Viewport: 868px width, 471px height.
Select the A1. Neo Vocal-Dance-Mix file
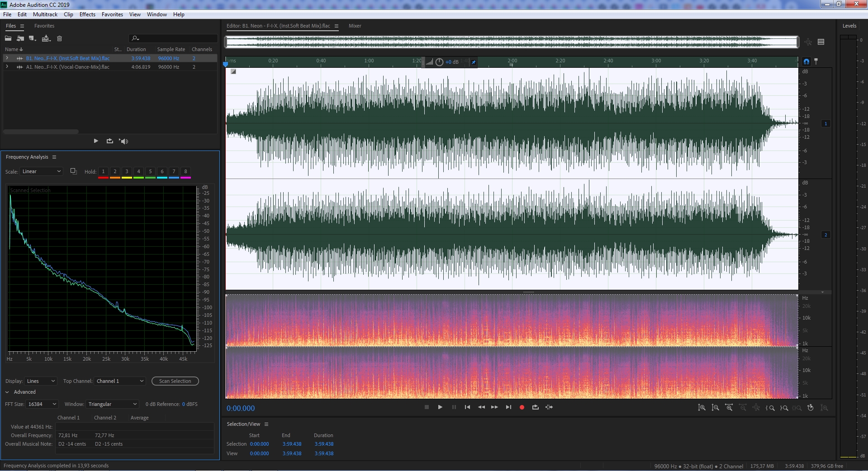pyautogui.click(x=67, y=67)
